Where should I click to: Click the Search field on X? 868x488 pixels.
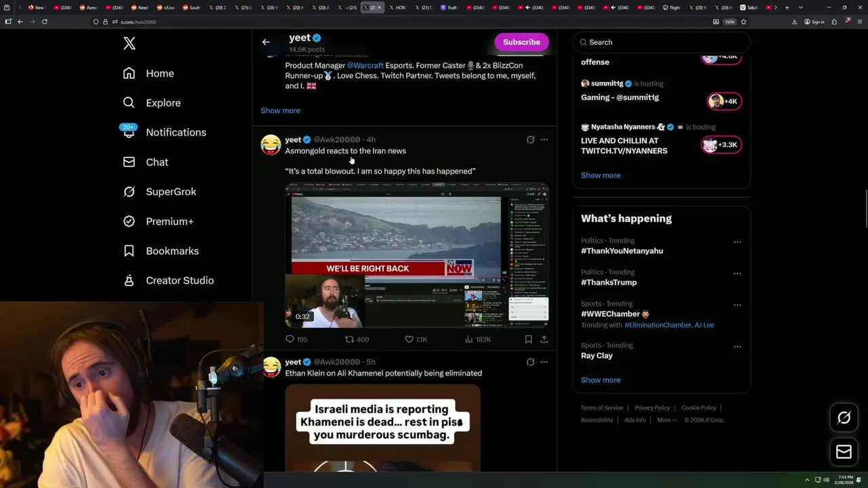(661, 42)
